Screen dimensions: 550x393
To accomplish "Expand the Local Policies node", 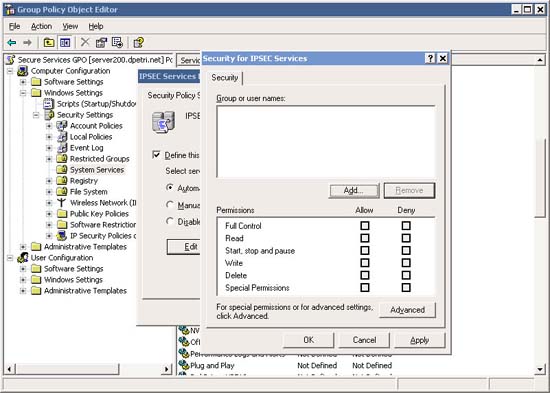I will pos(49,137).
